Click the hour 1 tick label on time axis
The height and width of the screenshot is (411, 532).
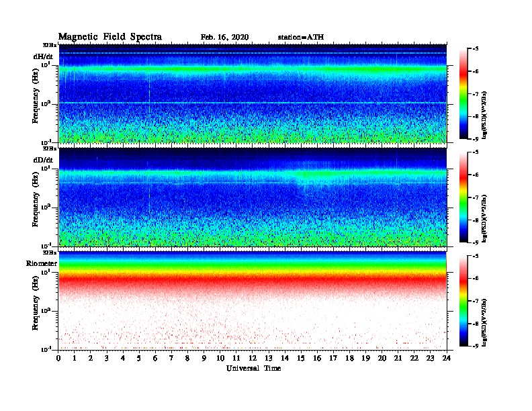75,358
